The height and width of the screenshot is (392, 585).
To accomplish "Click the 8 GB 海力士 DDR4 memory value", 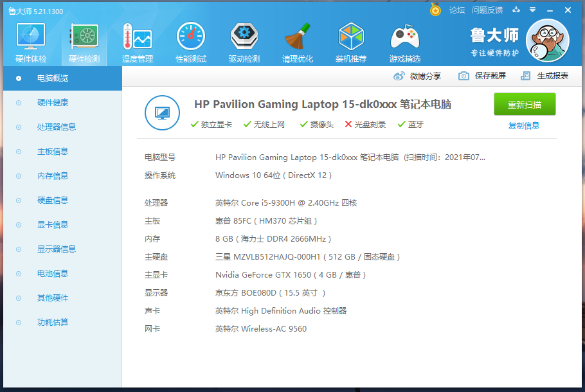I will coord(273,239).
